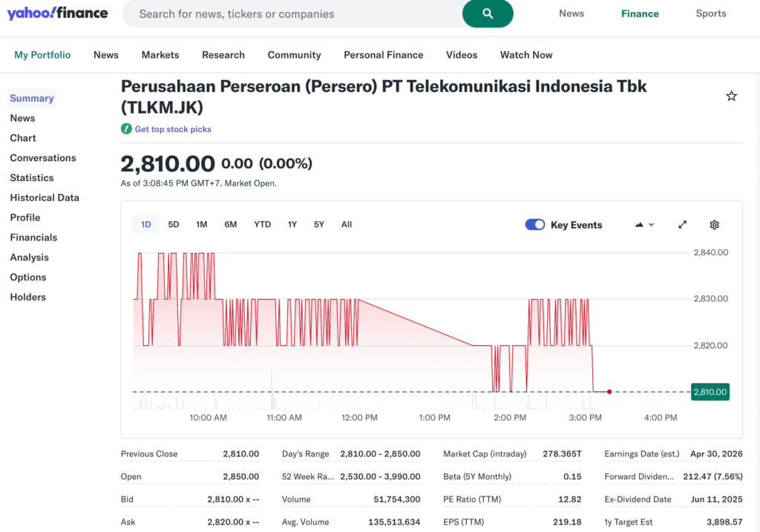The image size is (760, 532).
Task: Click the Volume value 51,754,300
Action: tap(397, 499)
